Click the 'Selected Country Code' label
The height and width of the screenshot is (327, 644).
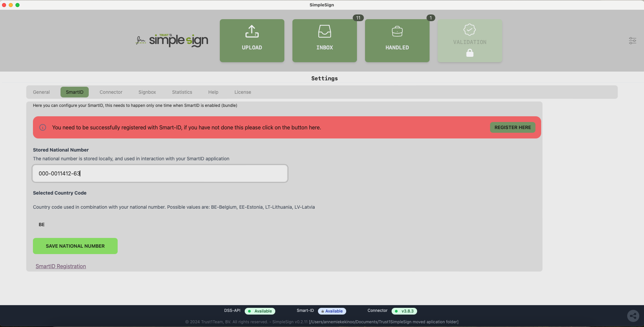60,193
